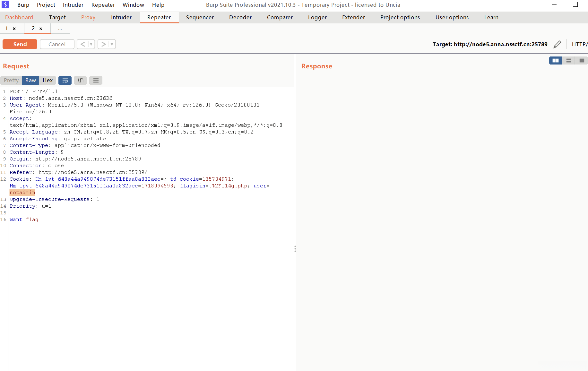This screenshot has height=371, width=588.
Task: Open the Project menu
Action: 46,5
